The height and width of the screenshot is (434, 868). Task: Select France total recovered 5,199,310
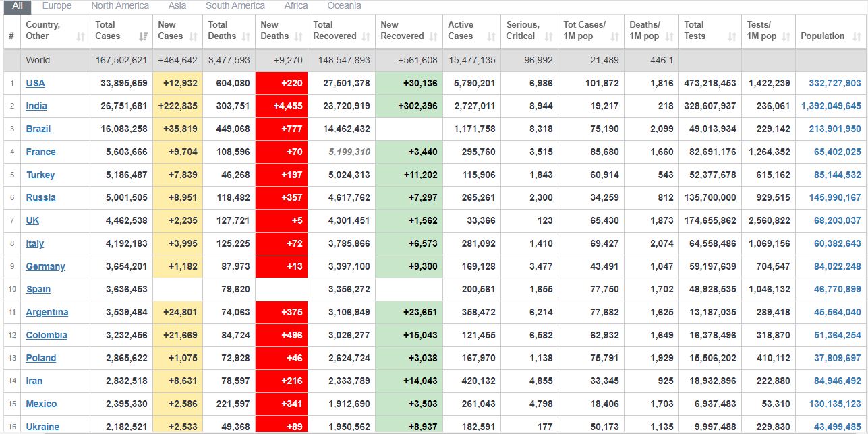click(x=349, y=152)
